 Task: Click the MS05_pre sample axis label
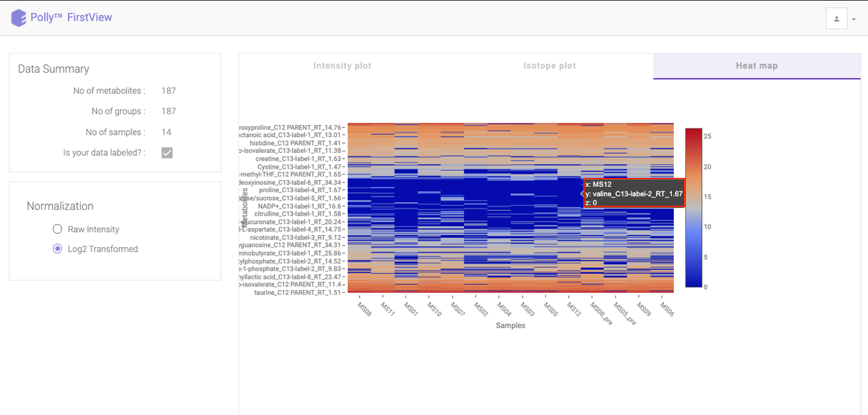tap(625, 312)
